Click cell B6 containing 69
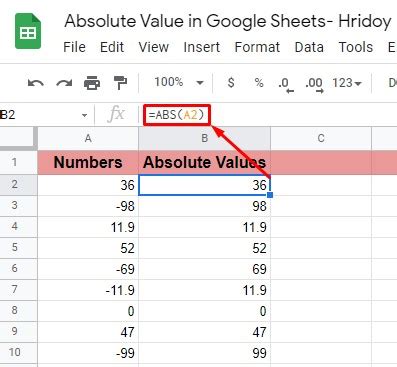Viewport: 397px width, 367px height. coord(204,269)
